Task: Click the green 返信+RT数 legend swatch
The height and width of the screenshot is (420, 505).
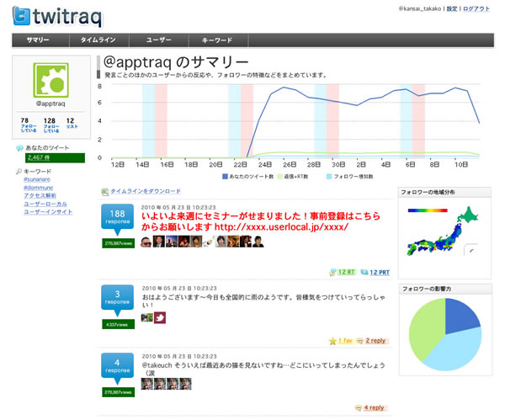Action: click(280, 177)
